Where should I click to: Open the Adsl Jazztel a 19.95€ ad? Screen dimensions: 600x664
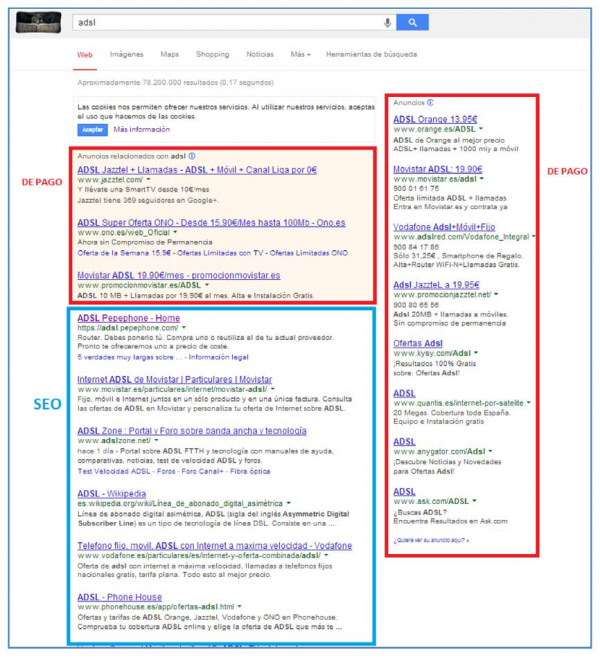pos(436,285)
